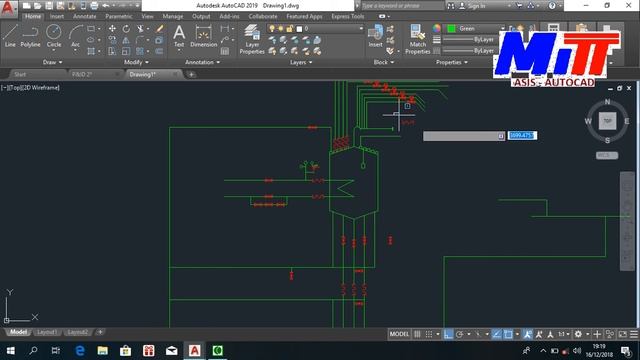Viewport: 640px width, 360px height.
Task: Click the Plot printer icon in quick access
Action: point(94,6)
